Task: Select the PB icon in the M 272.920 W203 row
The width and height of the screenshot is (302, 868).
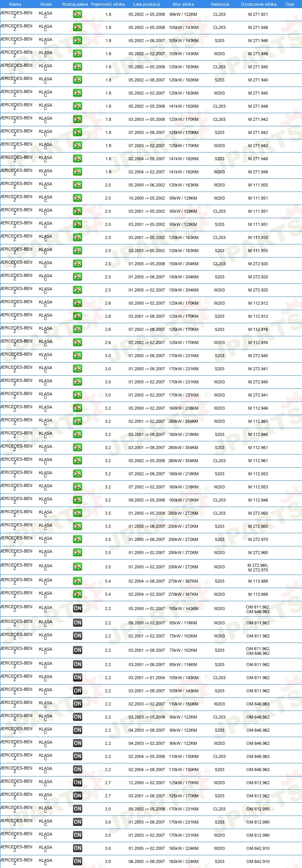Action: [78, 290]
